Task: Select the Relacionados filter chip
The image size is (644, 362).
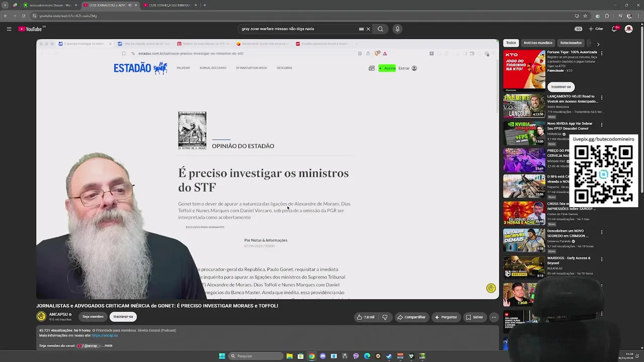Action: tap(571, 43)
